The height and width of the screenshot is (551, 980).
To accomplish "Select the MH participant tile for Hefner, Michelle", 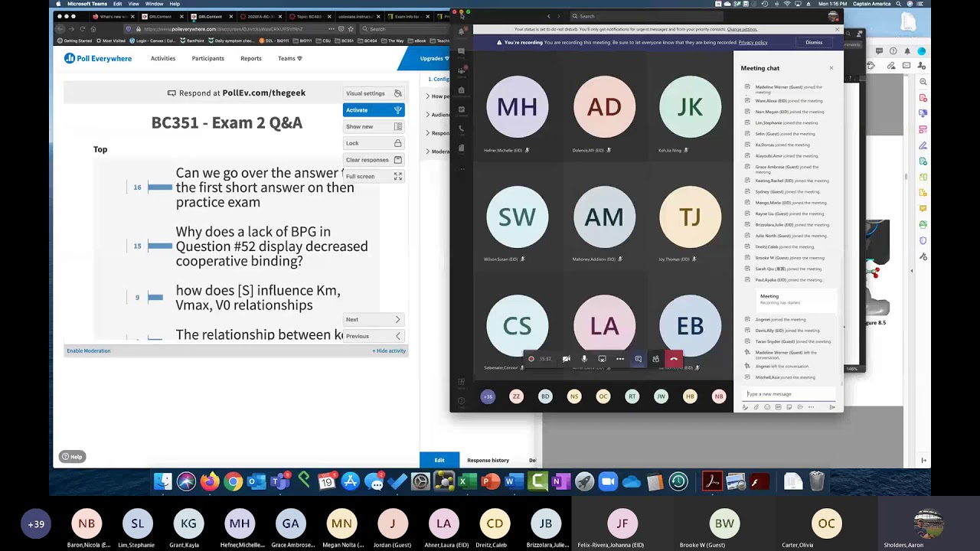I will point(518,107).
